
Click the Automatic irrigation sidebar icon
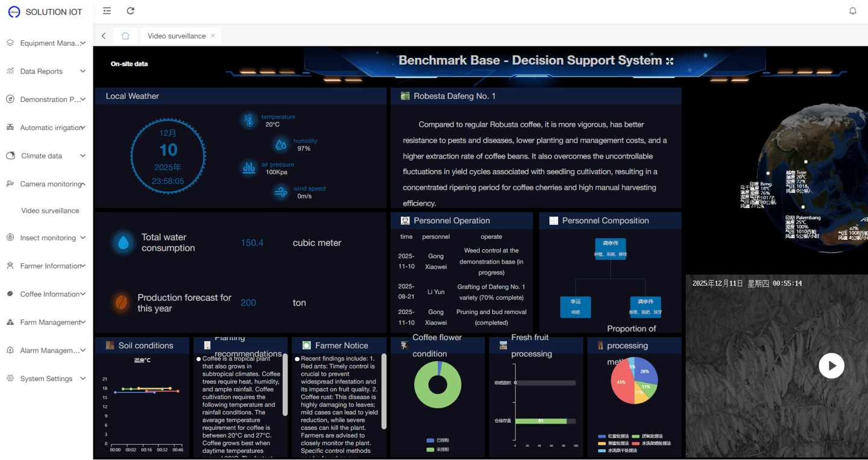tap(10, 127)
